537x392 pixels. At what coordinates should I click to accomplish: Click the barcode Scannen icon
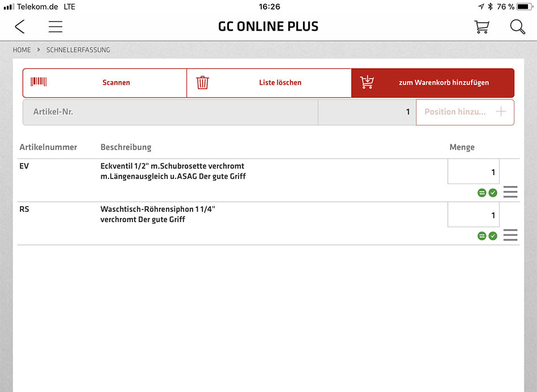(39, 81)
